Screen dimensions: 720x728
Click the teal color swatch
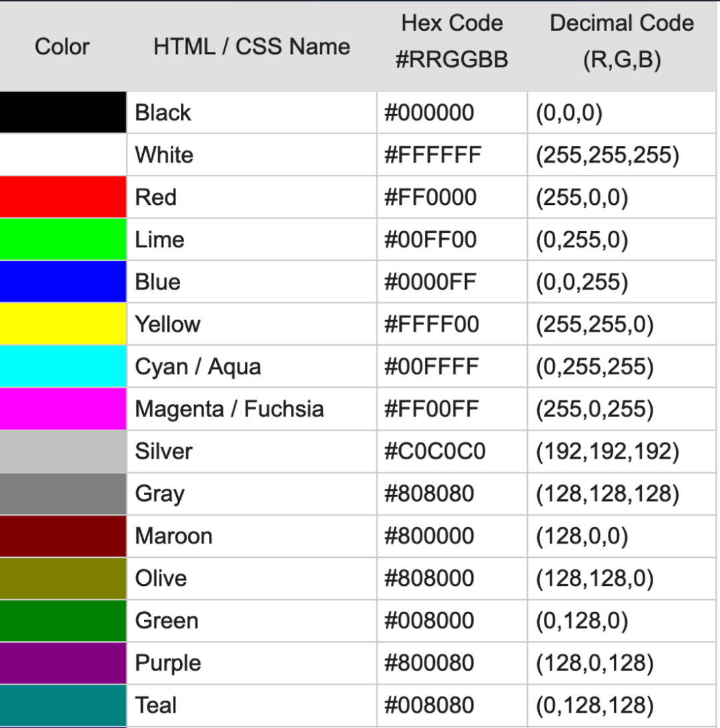(x=63, y=705)
